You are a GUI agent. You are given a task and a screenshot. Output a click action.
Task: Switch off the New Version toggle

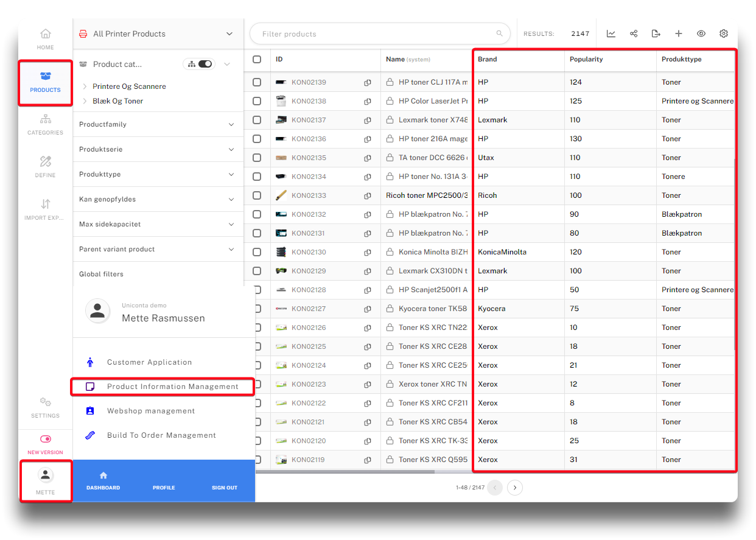(45, 439)
